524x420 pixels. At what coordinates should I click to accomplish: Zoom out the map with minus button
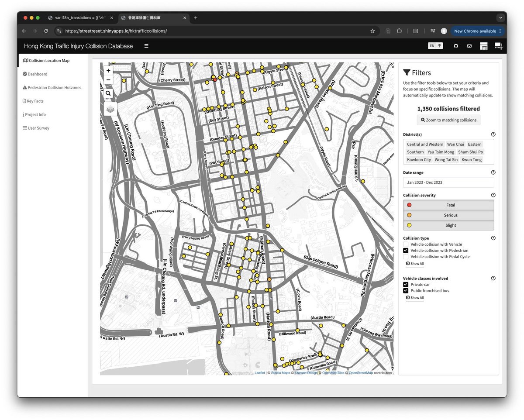(109, 79)
